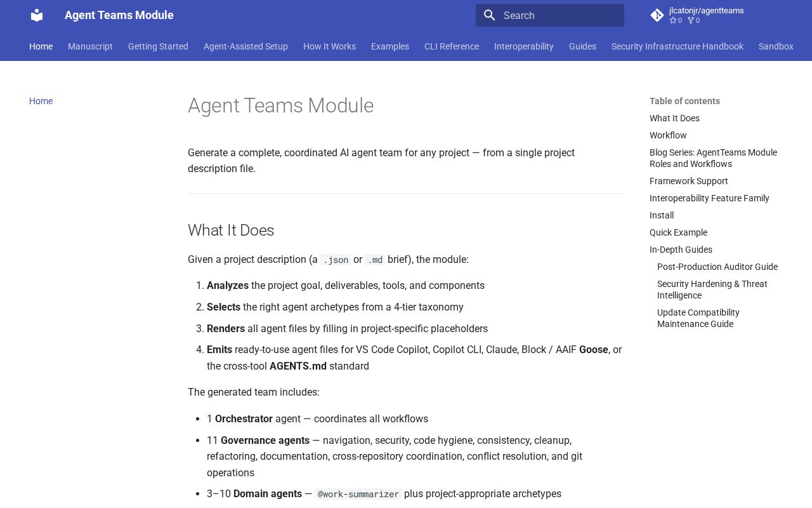The image size is (812, 508).
Task: Click the git repository icon
Action: (x=657, y=15)
